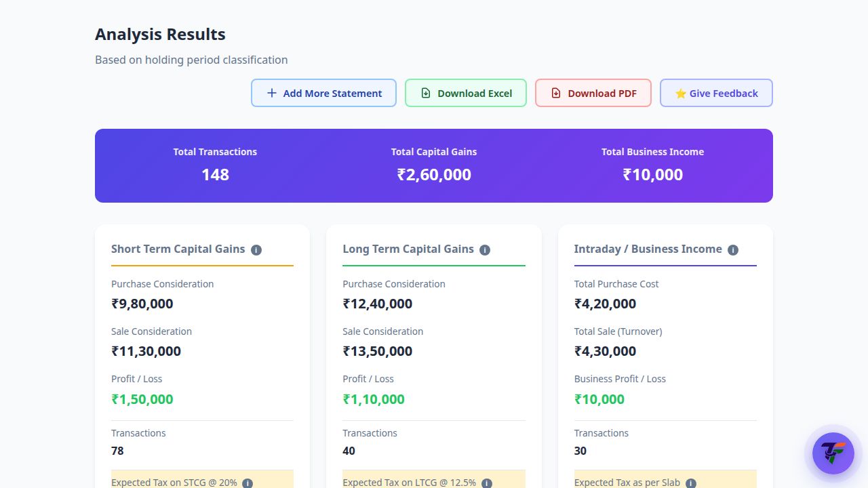Viewport: 868px width, 488px height.
Task: Click the Expected Tax on LTCG @ 12.5% label
Action: point(410,483)
